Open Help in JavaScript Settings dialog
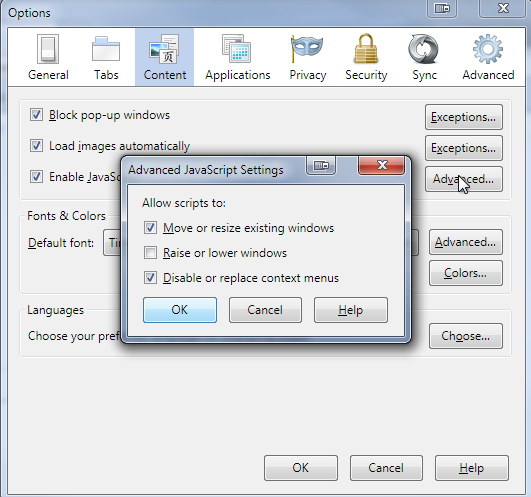Viewport: 531px width, 497px height. pos(351,310)
